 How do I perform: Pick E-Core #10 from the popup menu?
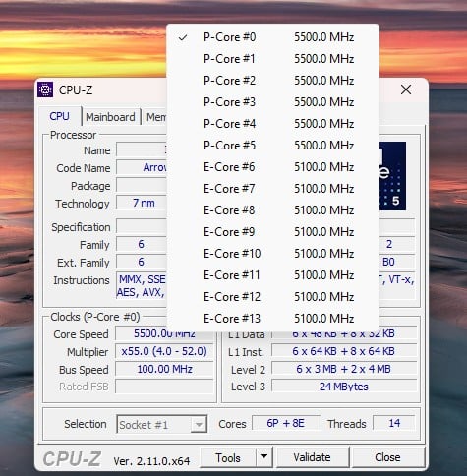(x=272, y=254)
